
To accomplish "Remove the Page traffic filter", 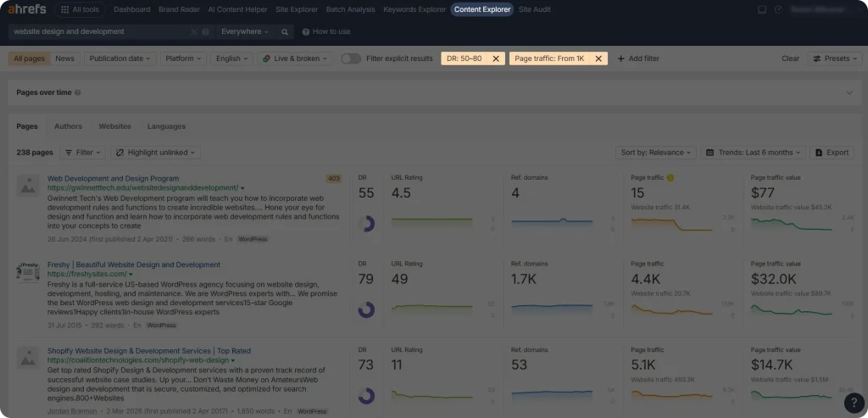I will 598,59.
